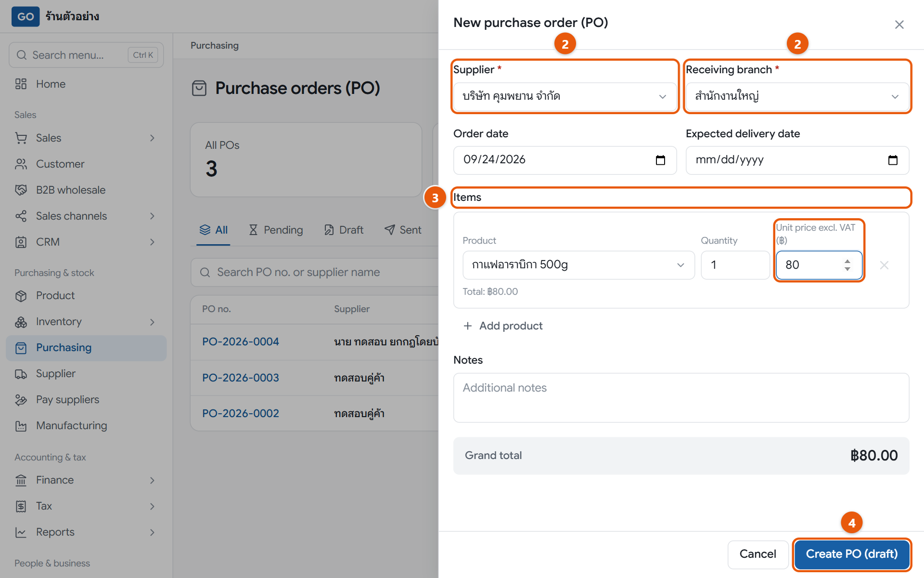Click the Tax receipt icon
Screen dimensions: 924x578
tap(21, 506)
